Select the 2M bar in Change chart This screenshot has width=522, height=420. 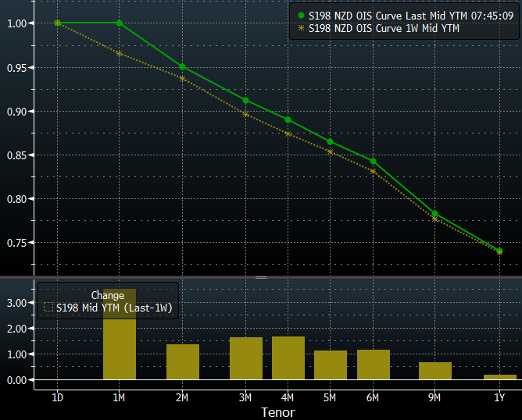(183, 362)
